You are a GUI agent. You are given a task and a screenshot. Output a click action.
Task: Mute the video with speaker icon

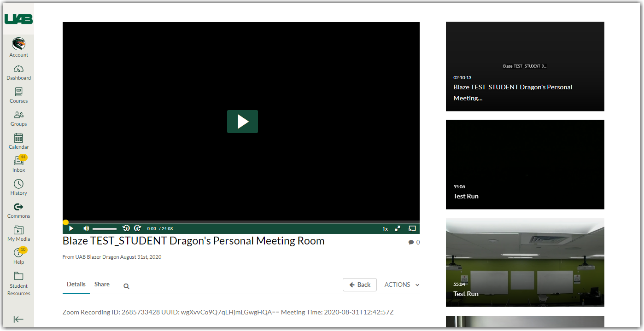(x=86, y=229)
